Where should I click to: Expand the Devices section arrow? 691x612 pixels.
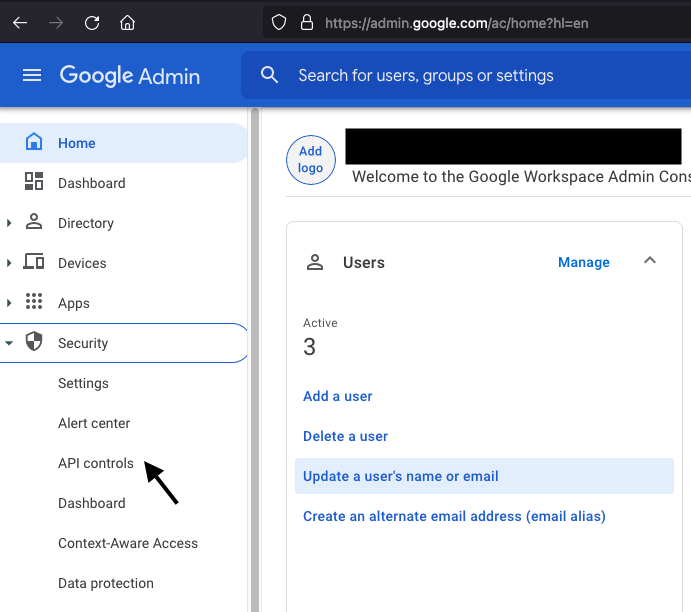pos(9,263)
